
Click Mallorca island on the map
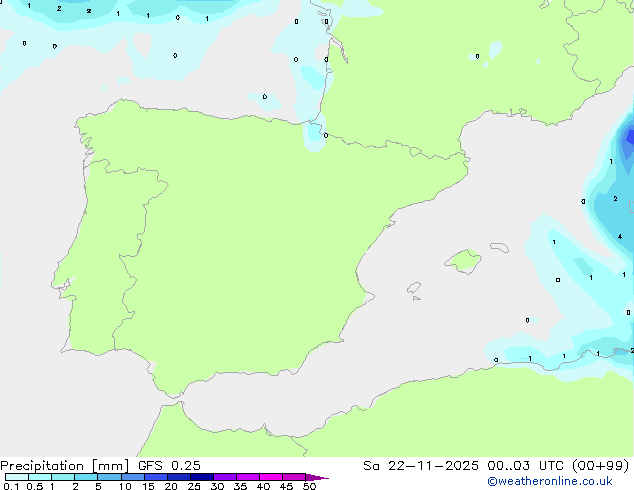coord(463,261)
